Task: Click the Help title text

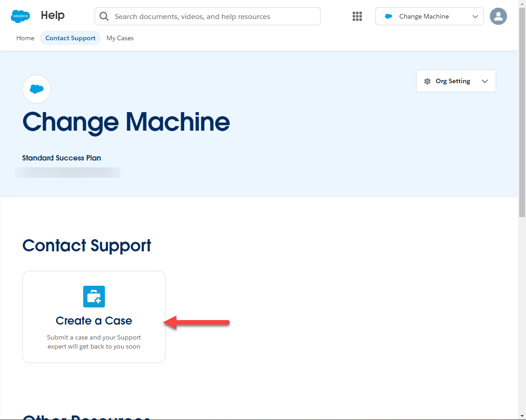Action: (52, 15)
